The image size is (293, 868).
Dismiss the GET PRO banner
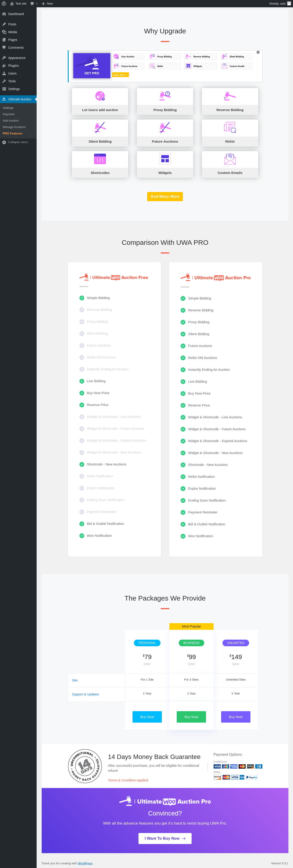coord(258,52)
